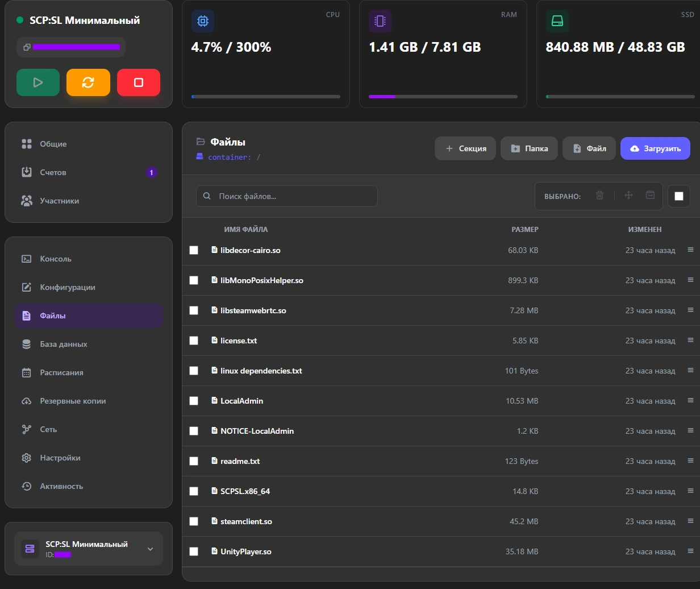
Task: Go to Настройки section
Action: tap(89, 458)
